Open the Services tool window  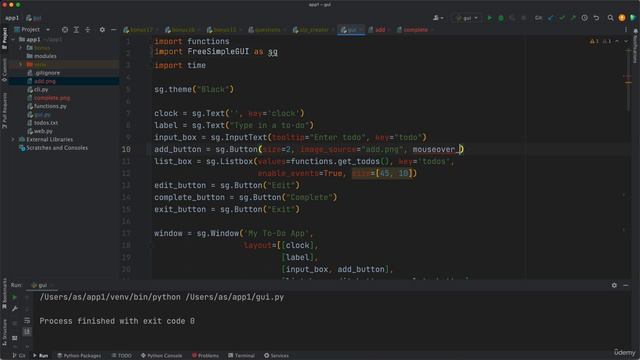click(x=276, y=356)
